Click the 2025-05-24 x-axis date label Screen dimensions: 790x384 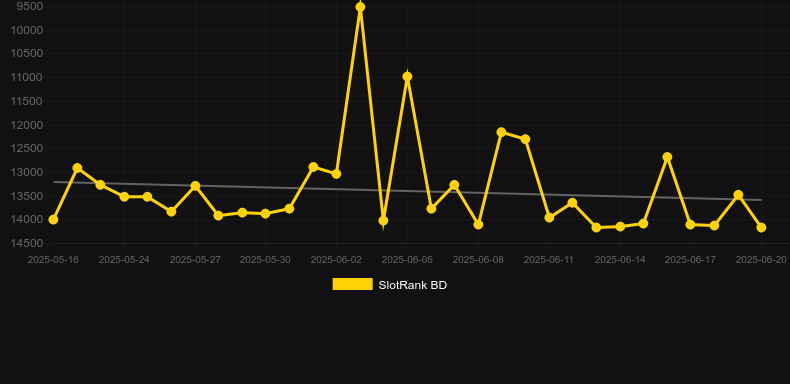coord(124,260)
